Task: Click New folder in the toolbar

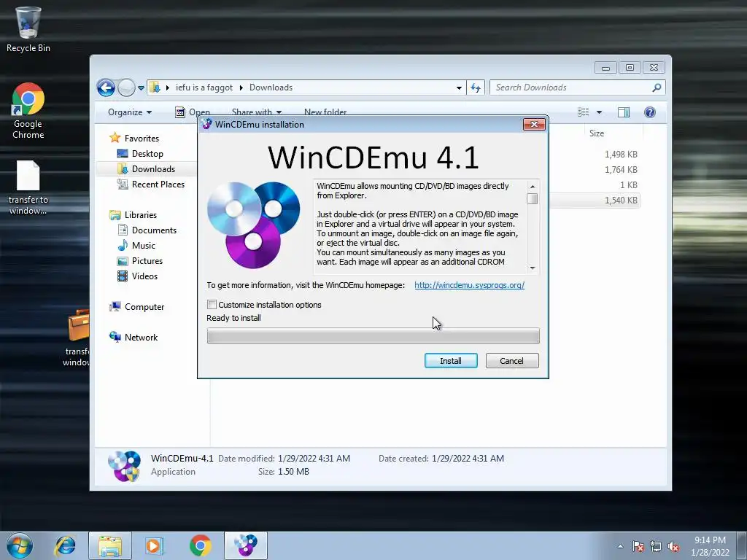Action: point(325,112)
